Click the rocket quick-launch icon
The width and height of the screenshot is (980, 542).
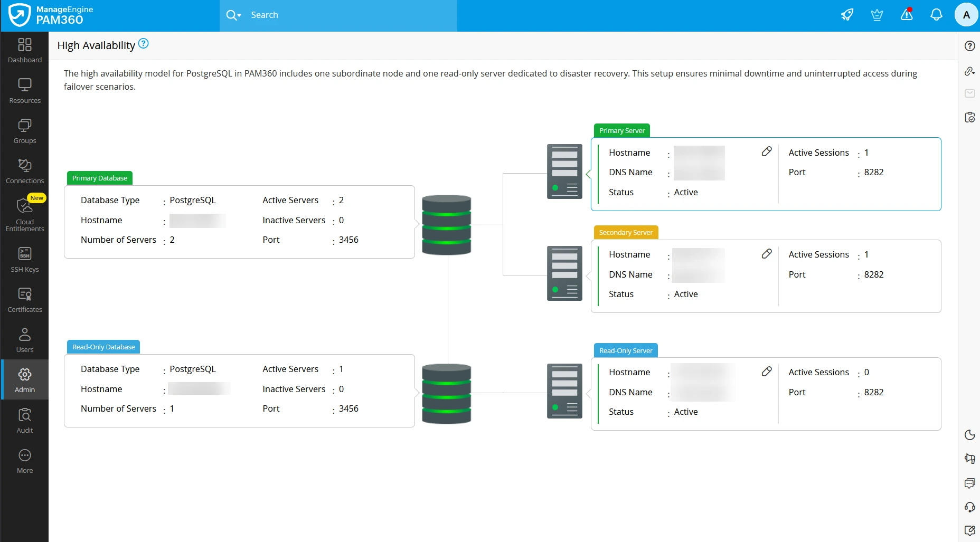click(847, 14)
